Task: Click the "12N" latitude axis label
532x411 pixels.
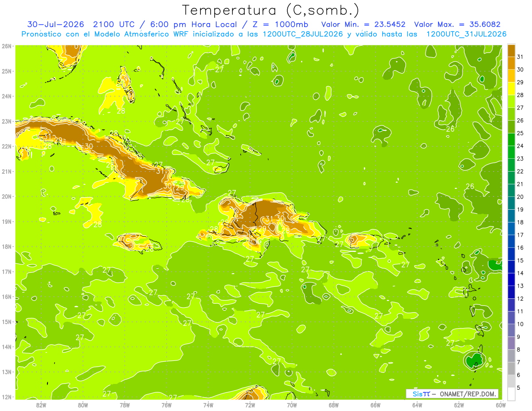Action: (x=6, y=397)
